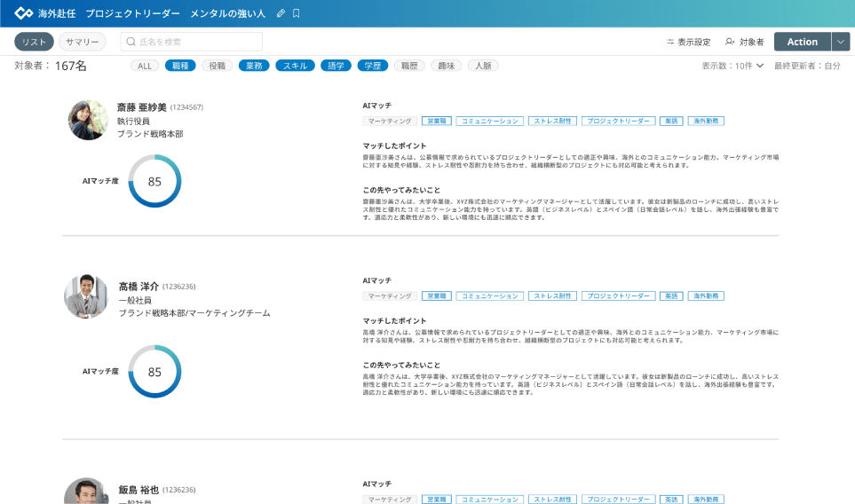Click 営業職 tag in 高橋 洋介's card
This screenshot has width=855, height=504.
coord(437,295)
